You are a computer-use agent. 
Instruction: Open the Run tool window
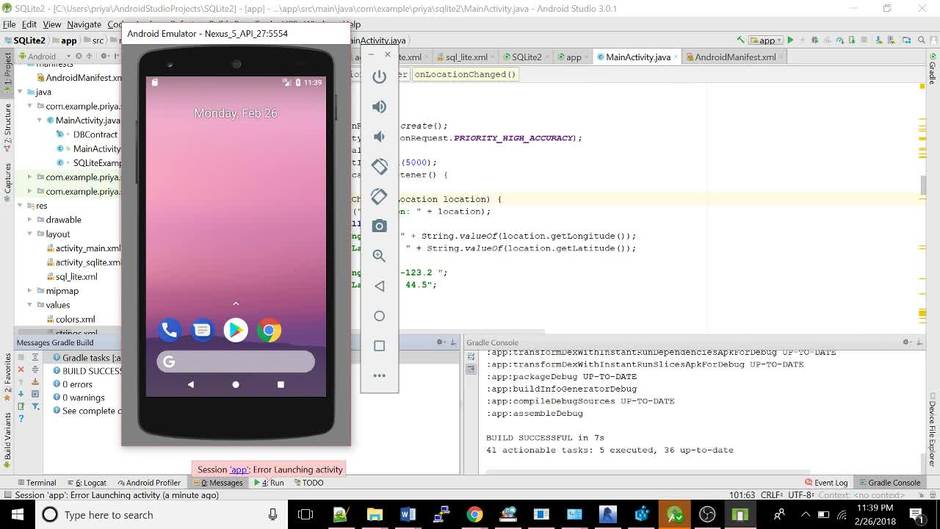(x=269, y=483)
